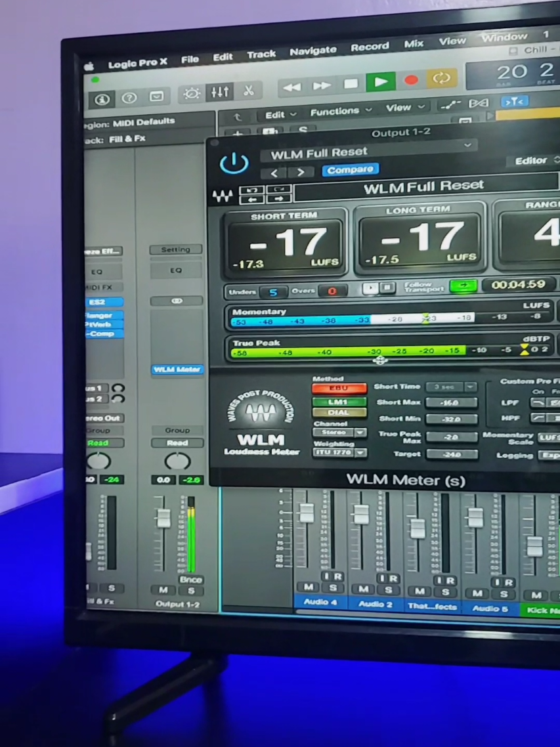Click the automation curve icon
The image size is (560, 747).
(x=450, y=105)
